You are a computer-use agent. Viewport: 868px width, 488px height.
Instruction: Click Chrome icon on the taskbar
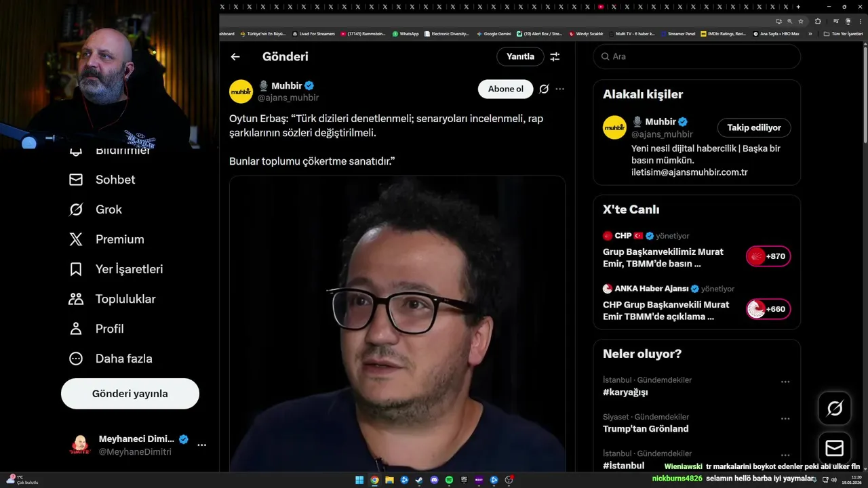pos(374,480)
